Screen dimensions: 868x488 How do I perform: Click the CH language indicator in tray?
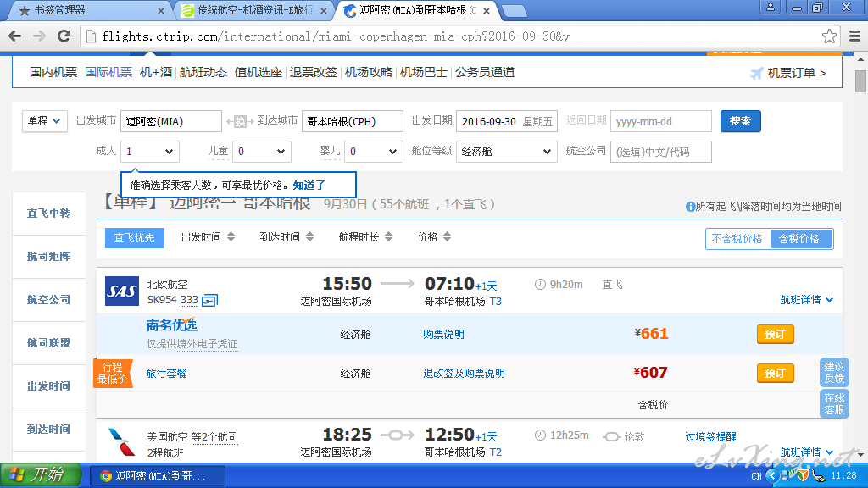(756, 476)
